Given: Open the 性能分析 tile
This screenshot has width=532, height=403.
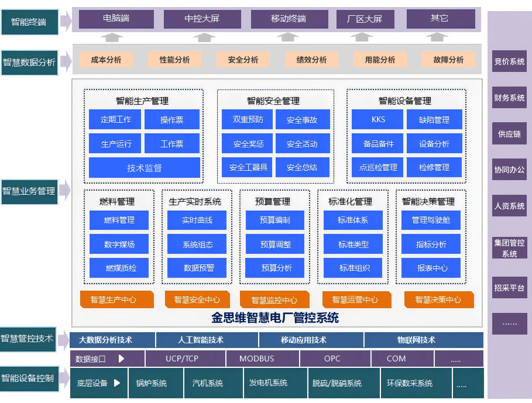Looking at the screenshot, I should point(174,60).
